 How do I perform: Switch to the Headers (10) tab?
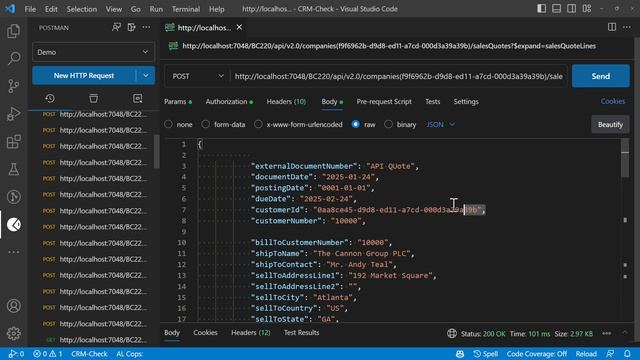[x=286, y=102]
